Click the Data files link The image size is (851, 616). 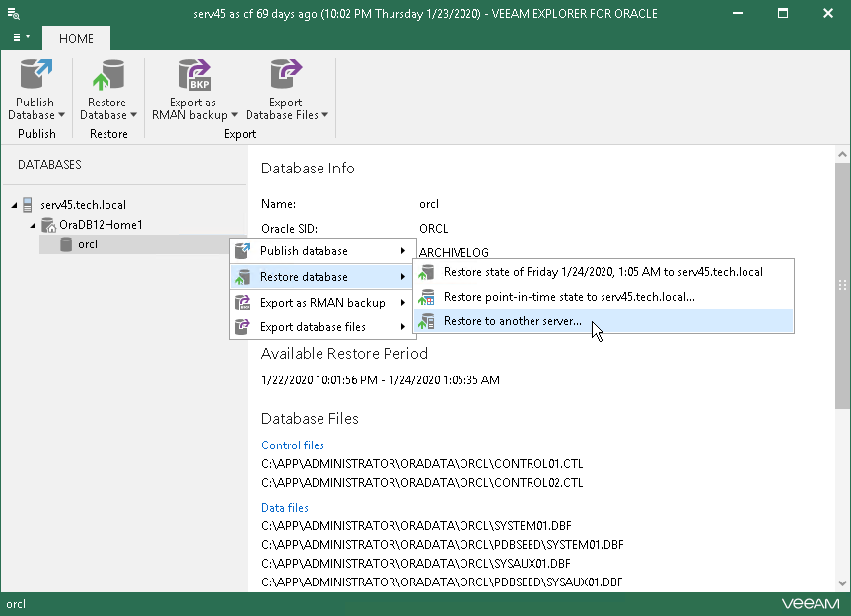click(284, 508)
